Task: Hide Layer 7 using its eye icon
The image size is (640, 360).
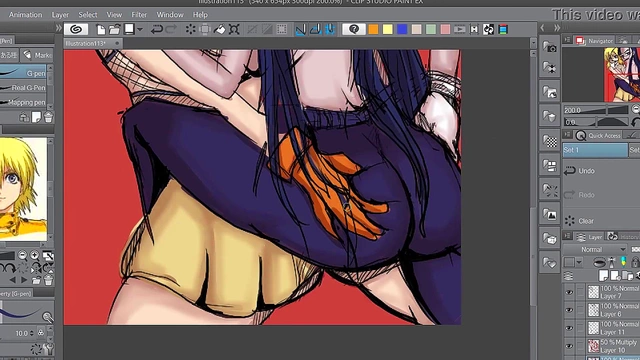Action: tap(569, 292)
